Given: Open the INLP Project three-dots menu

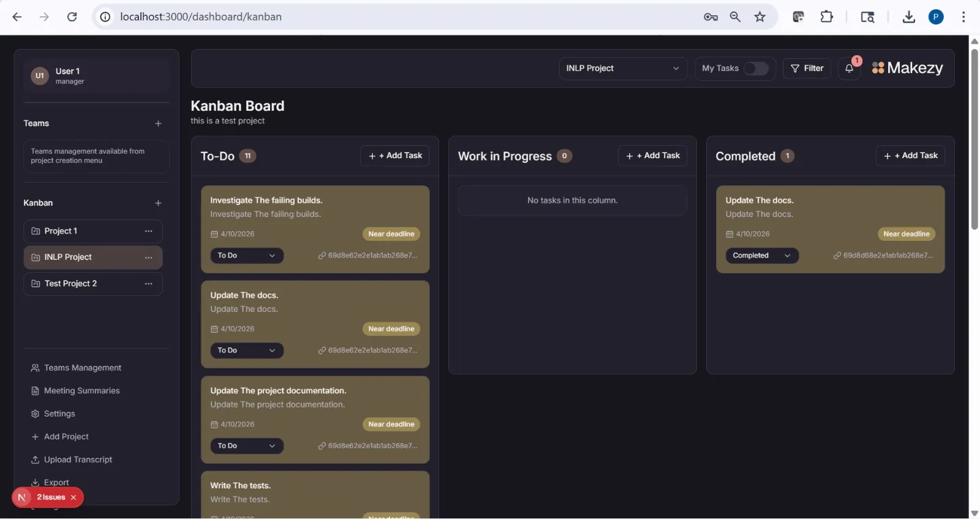Looking at the screenshot, I should [148, 257].
